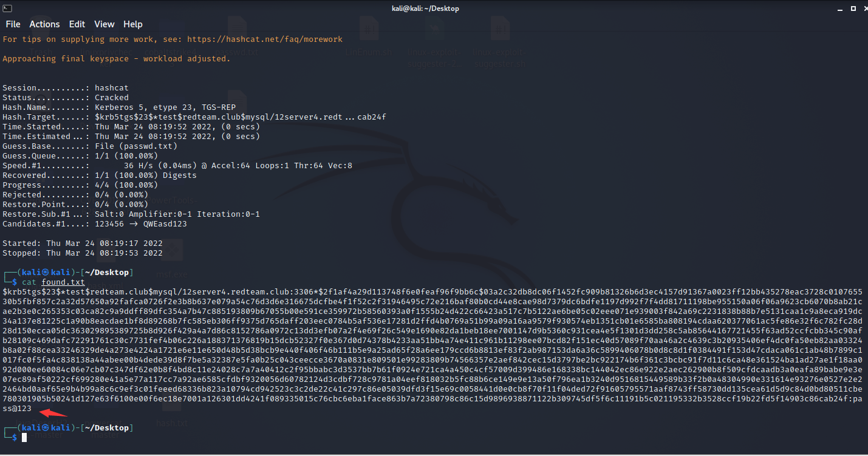
Task: Click the Time.Started line
Action: pos(131,126)
